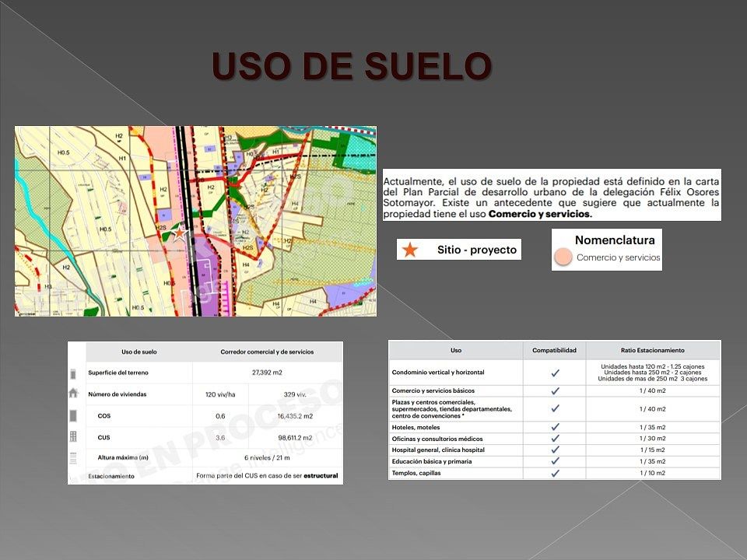The width and height of the screenshot is (747, 560).
Task: Click the checkmark for Hoteles, moteles
Action: [555, 427]
